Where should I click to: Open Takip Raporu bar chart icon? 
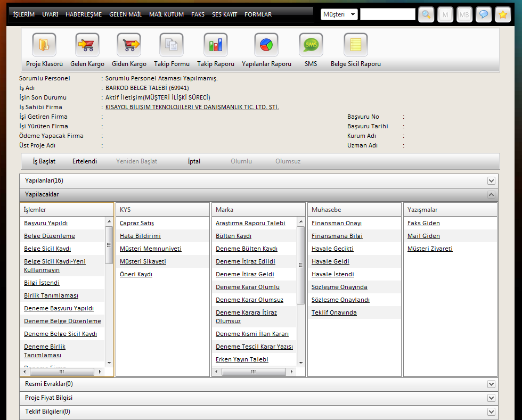pyautogui.click(x=216, y=45)
